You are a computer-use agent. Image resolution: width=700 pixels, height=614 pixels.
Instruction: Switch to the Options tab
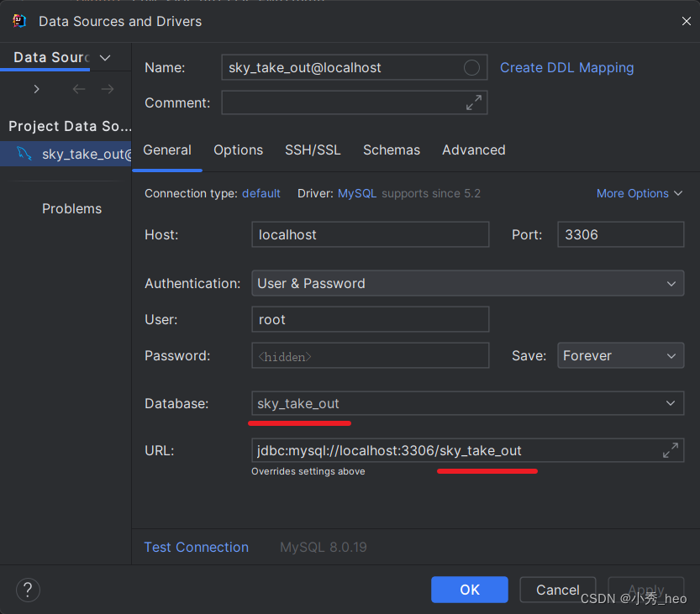239,150
